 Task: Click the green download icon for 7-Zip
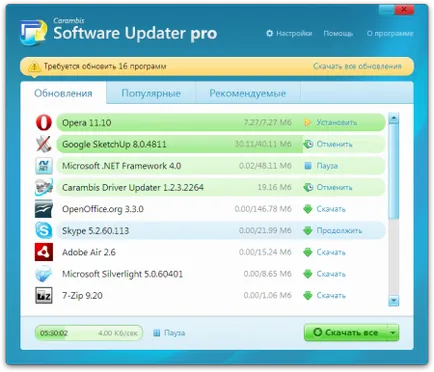(308, 295)
